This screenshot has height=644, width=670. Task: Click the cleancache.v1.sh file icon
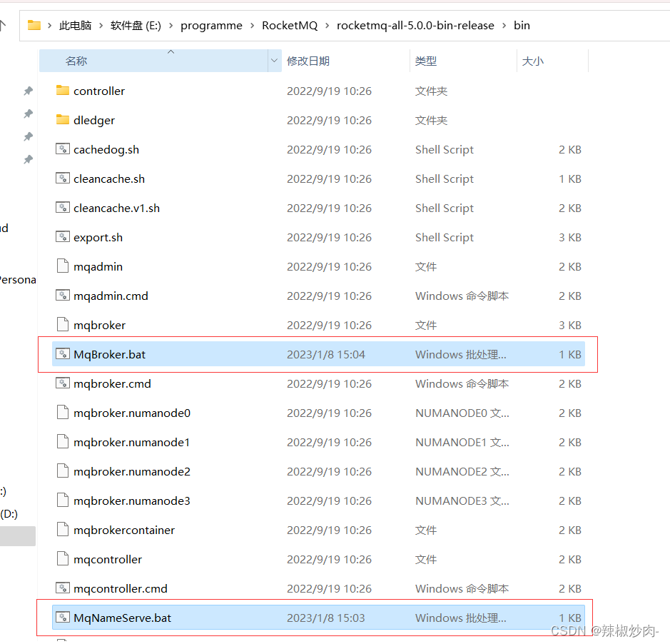point(63,207)
